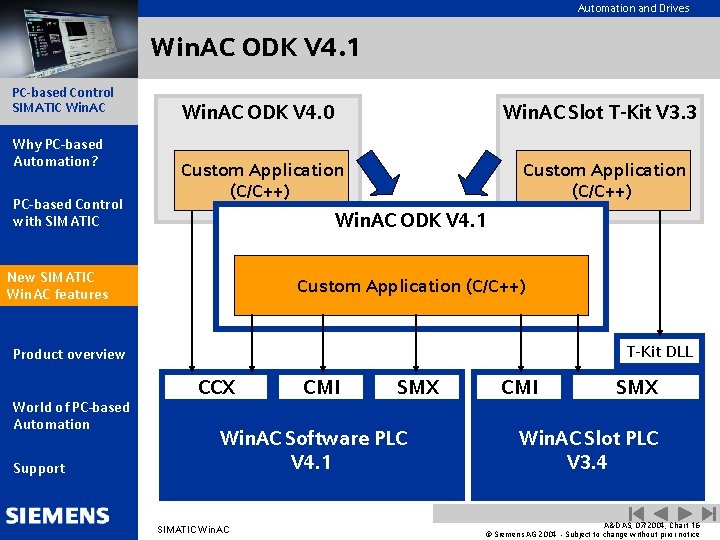Click the Siemens logo
720x540 pixels.
tap(58, 516)
